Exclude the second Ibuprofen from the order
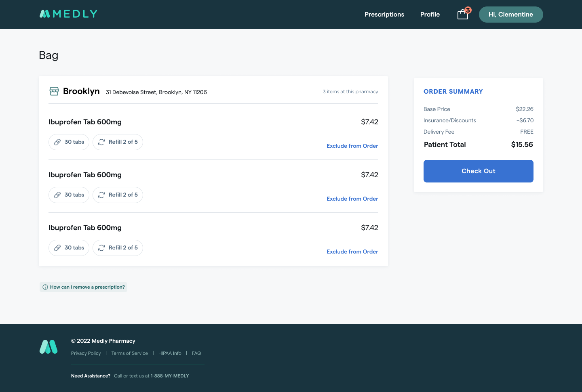Viewport: 582px width, 392px height. (x=352, y=199)
